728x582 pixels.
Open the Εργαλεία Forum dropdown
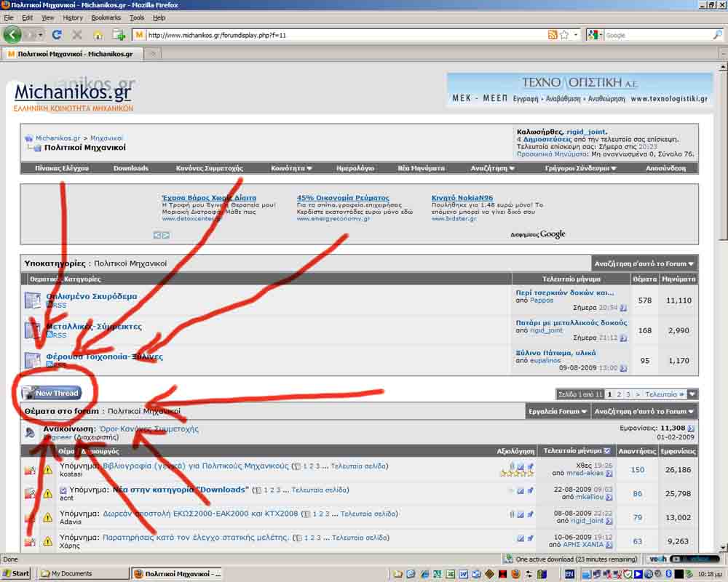[557, 411]
